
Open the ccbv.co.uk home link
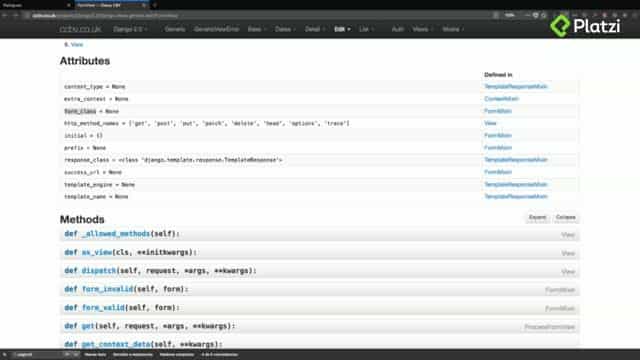pyautogui.click(x=80, y=29)
